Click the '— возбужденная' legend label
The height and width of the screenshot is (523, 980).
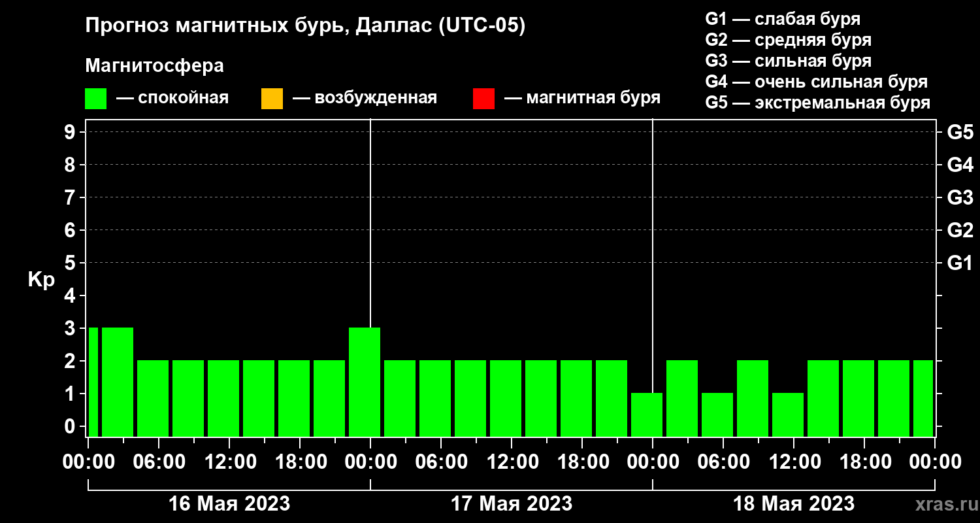pyautogui.click(x=365, y=98)
